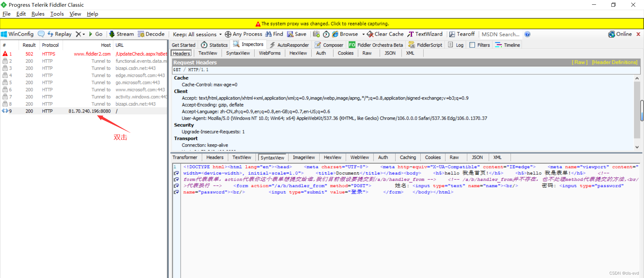This screenshot has width=644, height=278.
Task: Open the File menu
Action: (x=6, y=14)
